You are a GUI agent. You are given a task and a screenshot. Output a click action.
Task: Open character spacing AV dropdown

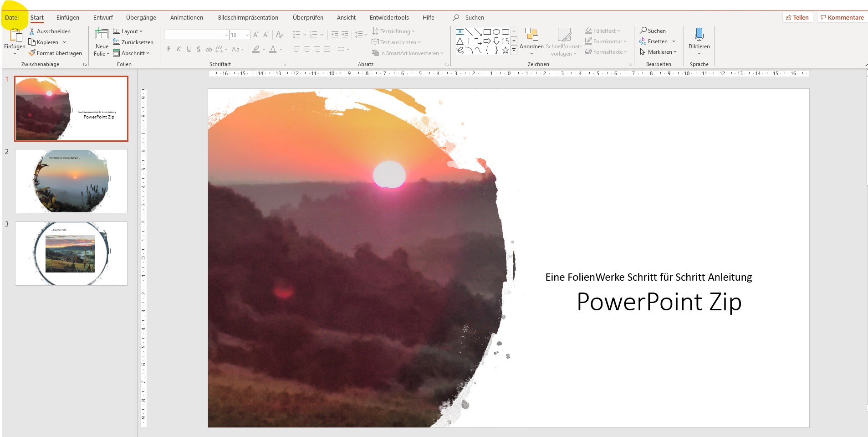[221, 49]
